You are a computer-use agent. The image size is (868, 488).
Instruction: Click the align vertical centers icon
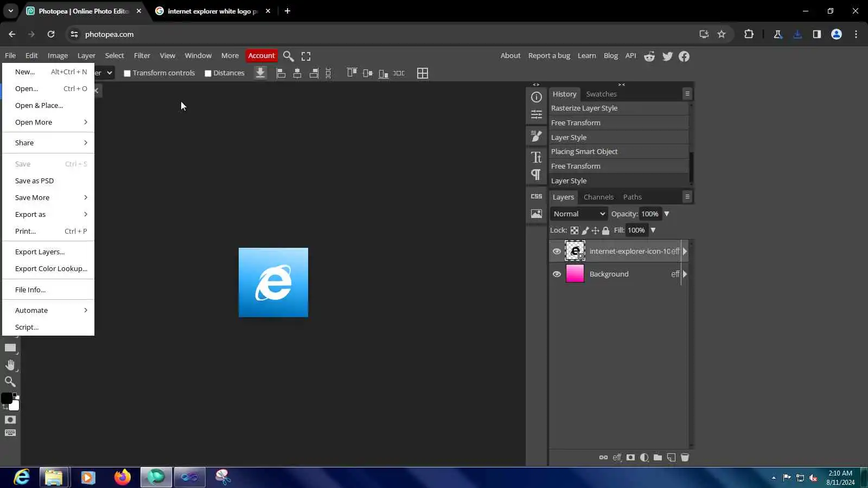pyautogui.click(x=368, y=73)
